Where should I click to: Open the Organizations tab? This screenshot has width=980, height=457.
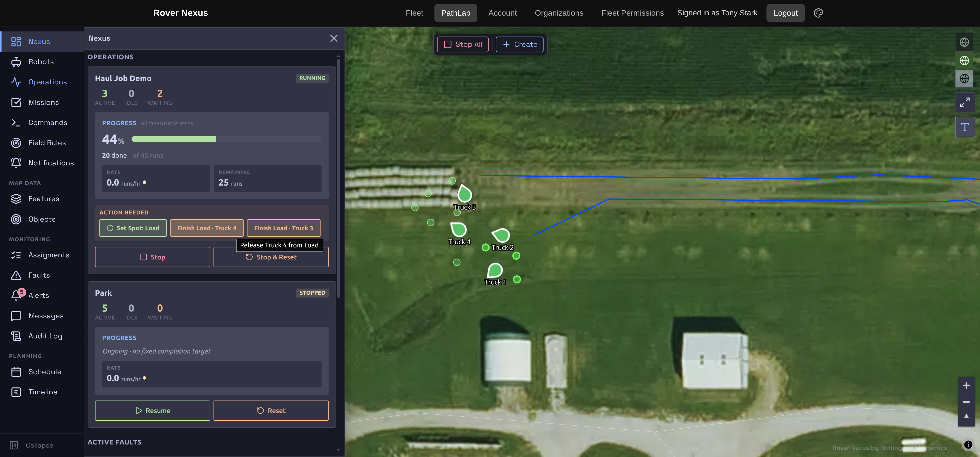[559, 13]
